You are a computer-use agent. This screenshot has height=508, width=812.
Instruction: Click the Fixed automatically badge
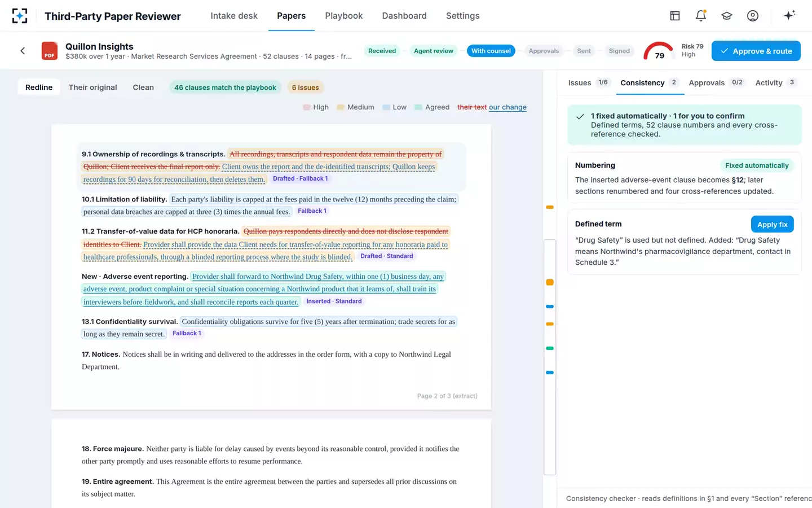[757, 165]
